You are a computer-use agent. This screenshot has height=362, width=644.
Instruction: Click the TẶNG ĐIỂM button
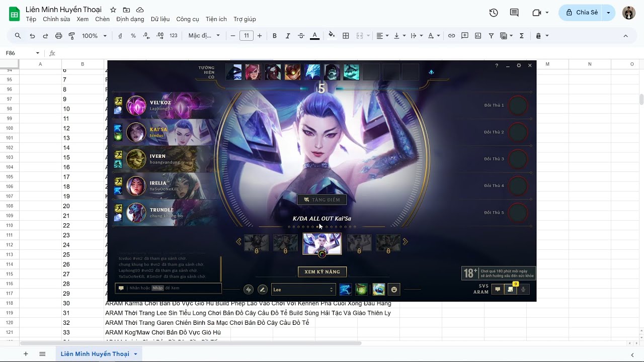[322, 200]
